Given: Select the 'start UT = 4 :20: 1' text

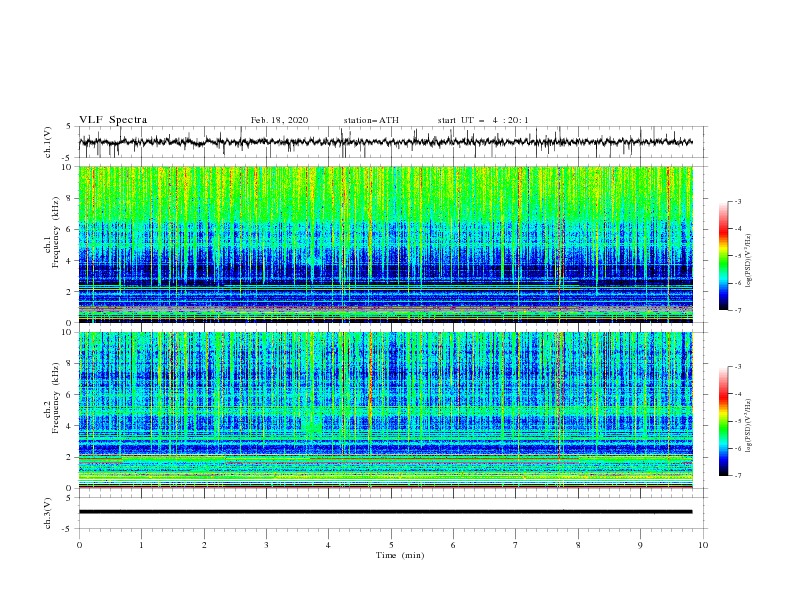Looking at the screenshot, I should (483, 120).
